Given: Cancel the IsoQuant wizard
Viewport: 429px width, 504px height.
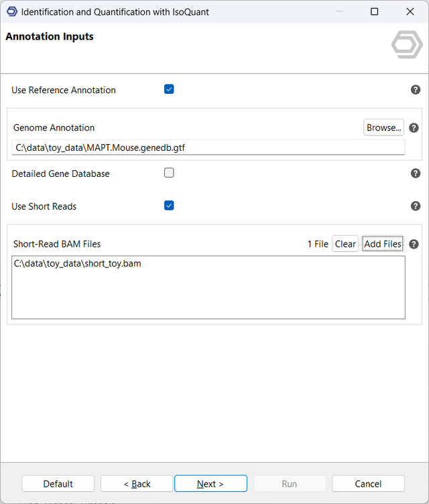Looking at the screenshot, I should point(368,484).
